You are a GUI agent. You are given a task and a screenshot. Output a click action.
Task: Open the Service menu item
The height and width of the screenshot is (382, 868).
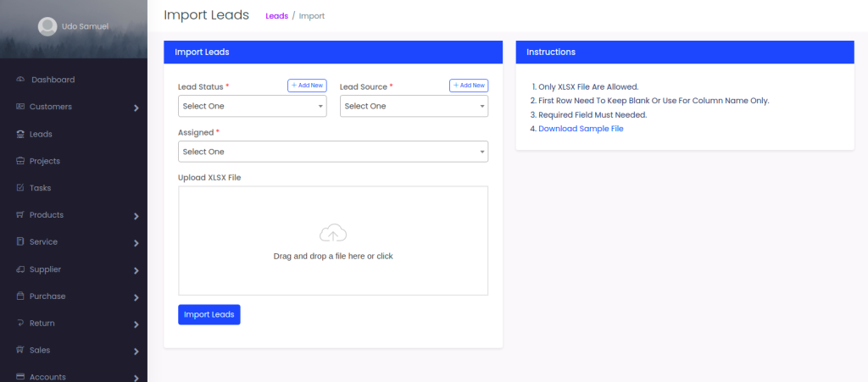[x=43, y=242]
